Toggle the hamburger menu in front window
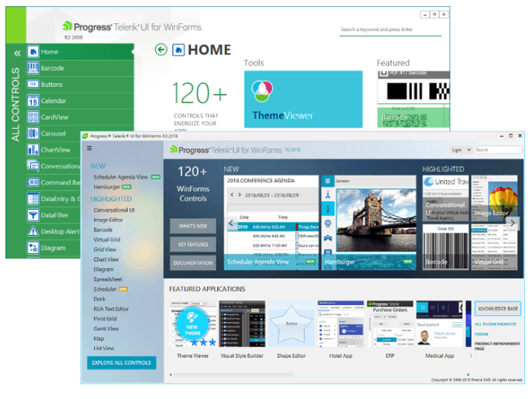This screenshot has width=532, height=399. point(89,148)
